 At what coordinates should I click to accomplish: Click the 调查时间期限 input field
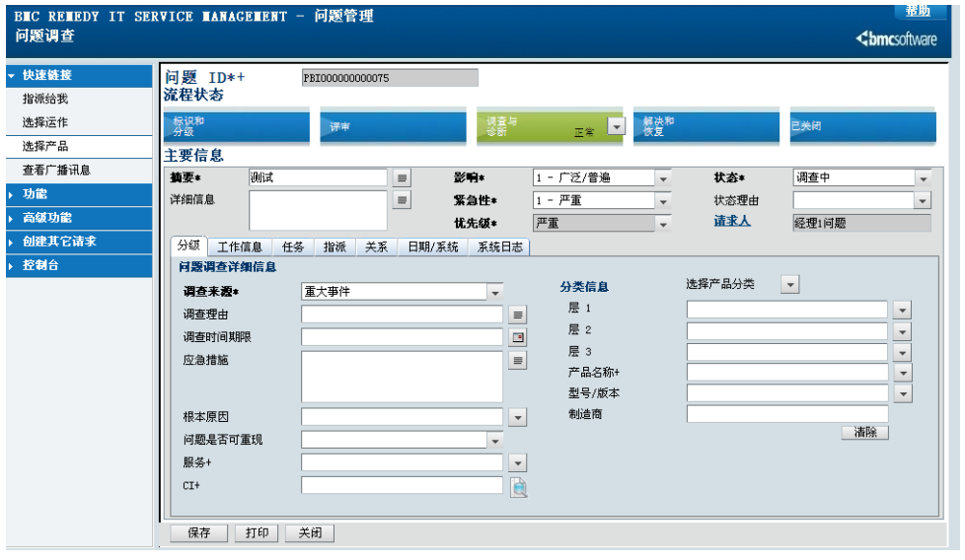click(x=402, y=337)
